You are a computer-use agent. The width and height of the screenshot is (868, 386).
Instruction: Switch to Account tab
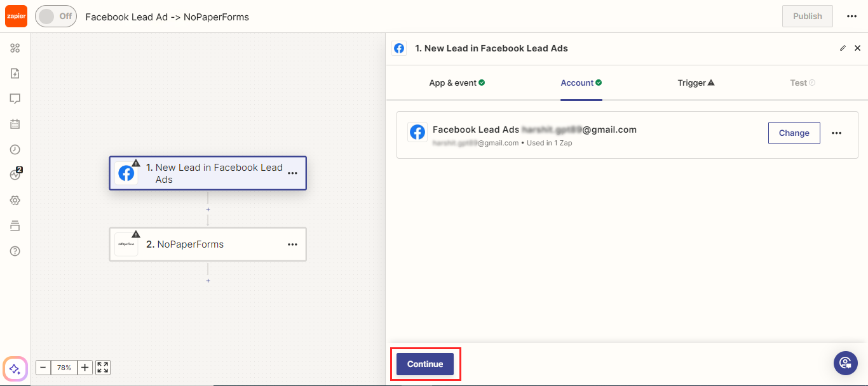point(581,83)
